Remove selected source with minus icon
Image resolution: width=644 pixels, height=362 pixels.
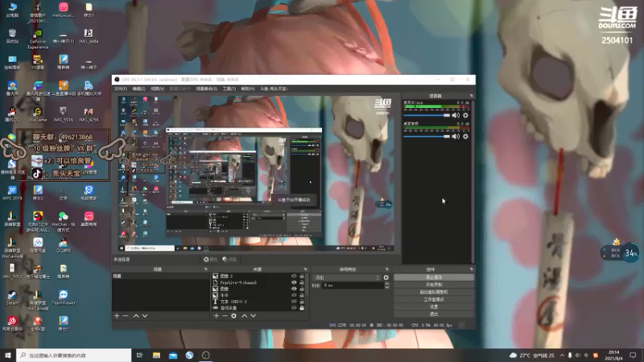pos(225,315)
